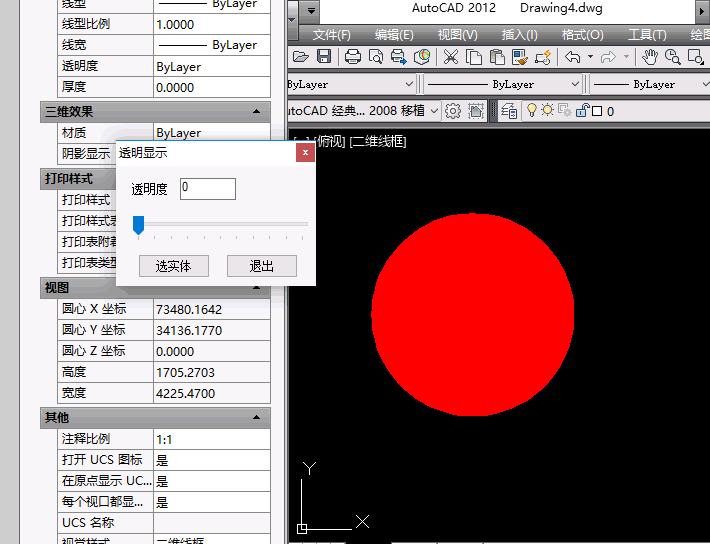Open the Layer Properties Manager icon
The width and height of the screenshot is (710, 544).
509,111
